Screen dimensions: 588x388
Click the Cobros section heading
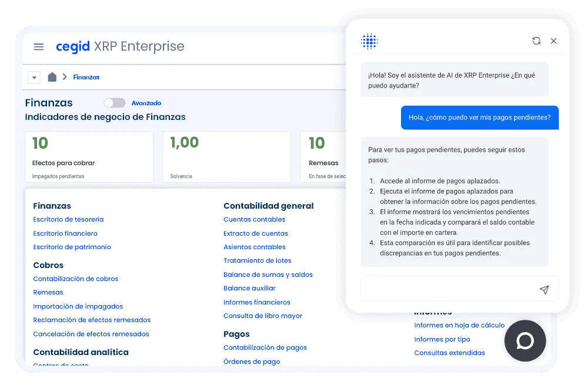pyautogui.click(x=48, y=265)
